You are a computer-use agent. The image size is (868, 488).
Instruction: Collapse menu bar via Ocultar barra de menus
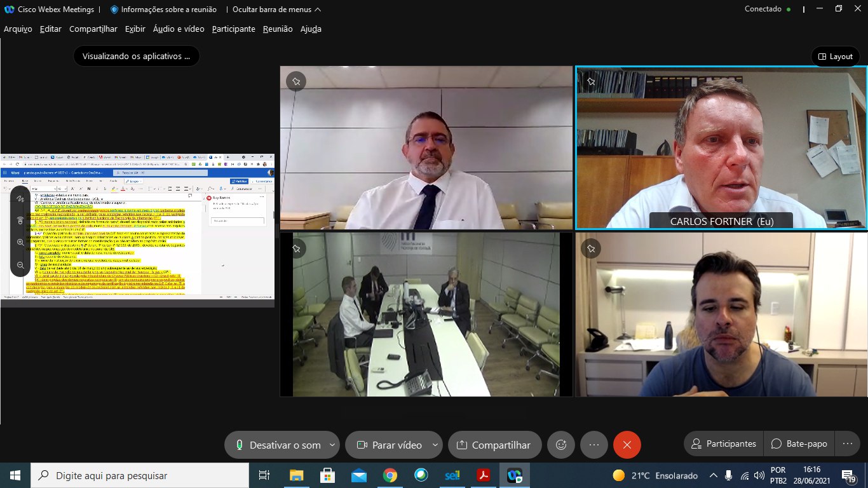click(276, 10)
